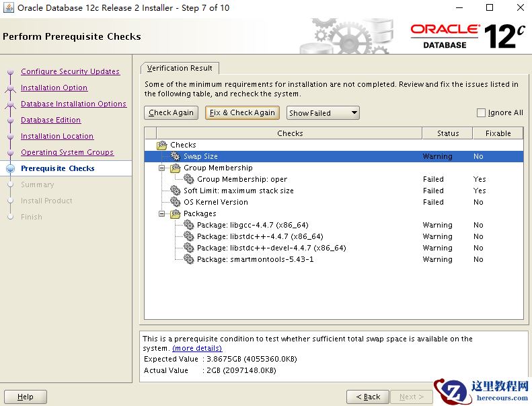Click the step bullet for Database Installation Options
Viewport: 532px width, 406px height.
11,104
